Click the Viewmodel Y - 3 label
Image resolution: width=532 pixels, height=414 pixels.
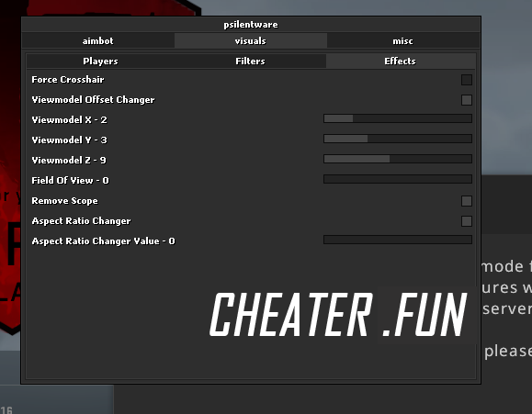[69, 140]
